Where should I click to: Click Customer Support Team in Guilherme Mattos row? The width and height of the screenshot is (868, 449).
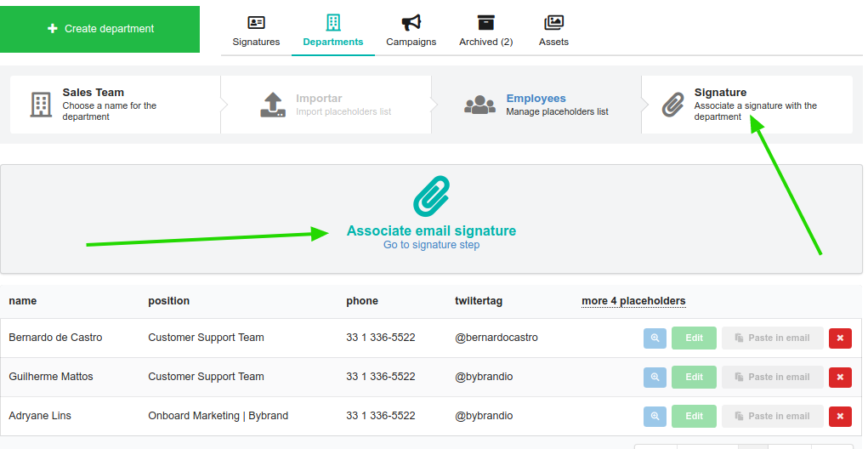206,377
